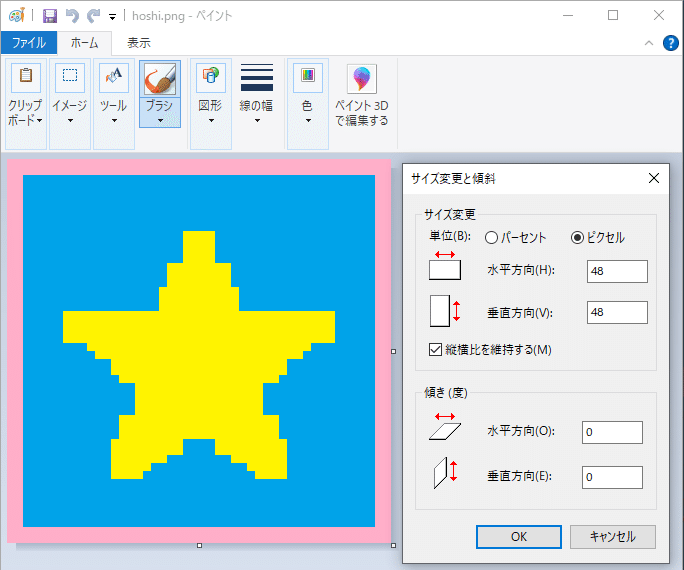Switch to the ホーム tab
684x570 pixels.
(85, 43)
